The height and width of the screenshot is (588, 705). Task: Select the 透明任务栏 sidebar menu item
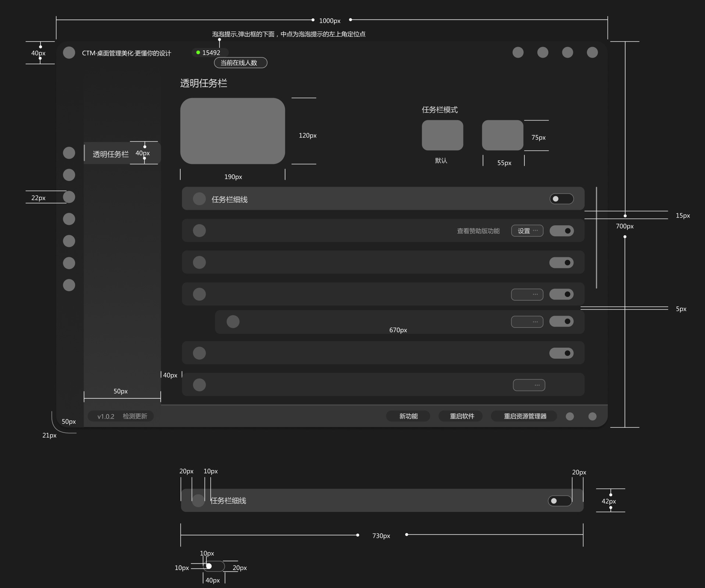pos(110,154)
